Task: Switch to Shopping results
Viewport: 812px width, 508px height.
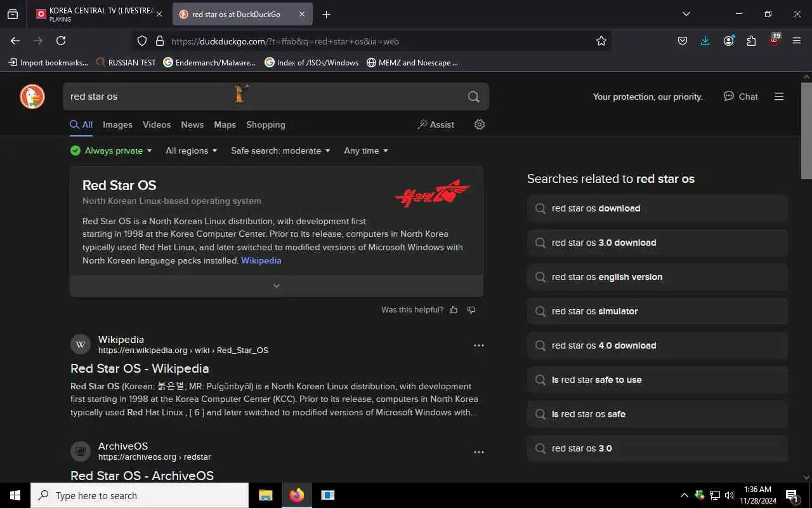Action: pyautogui.click(x=266, y=124)
